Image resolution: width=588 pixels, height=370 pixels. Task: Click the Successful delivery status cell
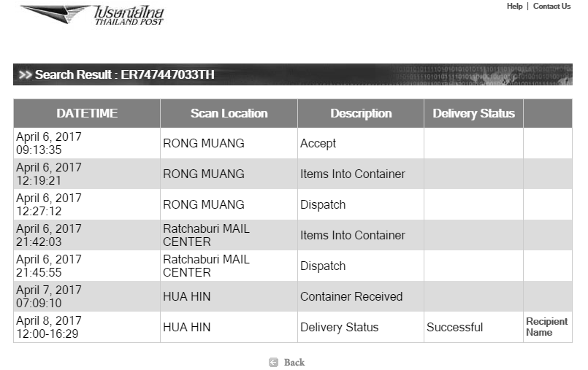(473, 327)
